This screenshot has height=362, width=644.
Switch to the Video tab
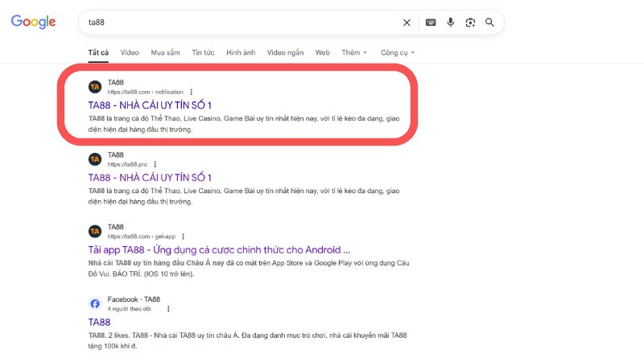coord(130,52)
